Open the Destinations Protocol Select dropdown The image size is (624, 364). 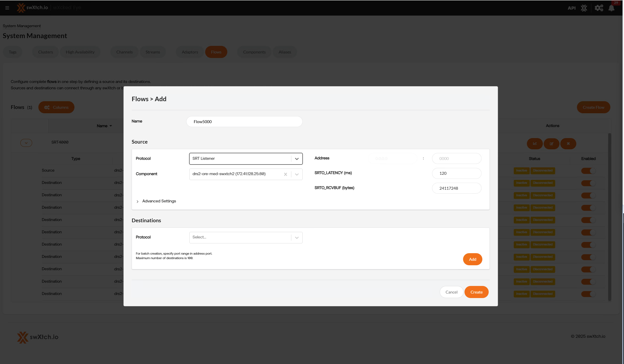(x=246, y=237)
